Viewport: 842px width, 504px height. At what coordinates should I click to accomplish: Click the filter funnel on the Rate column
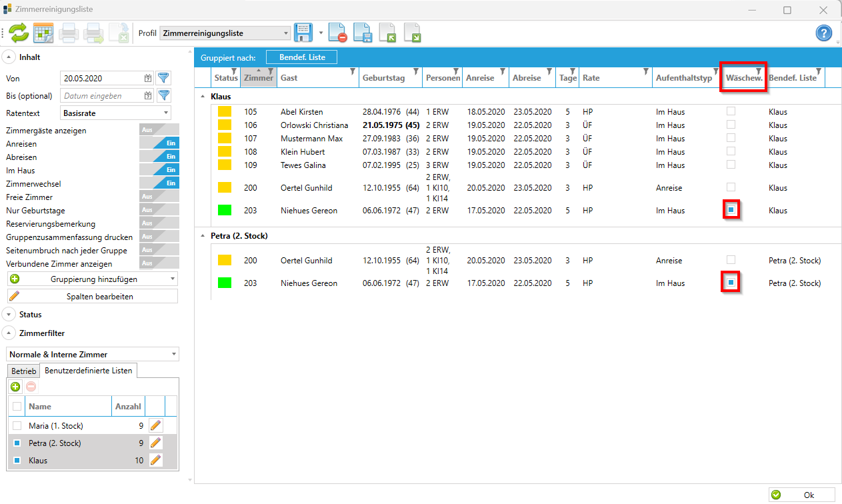645,71
